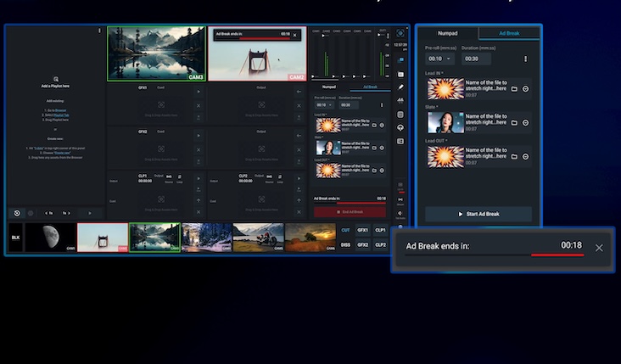Viewport: 621px width, 364px height.
Task: Choose the DISS transition
Action: coord(345,244)
